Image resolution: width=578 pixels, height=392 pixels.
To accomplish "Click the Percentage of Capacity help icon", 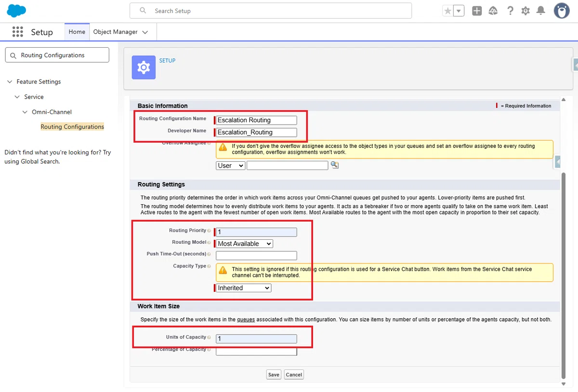I will (209, 350).
